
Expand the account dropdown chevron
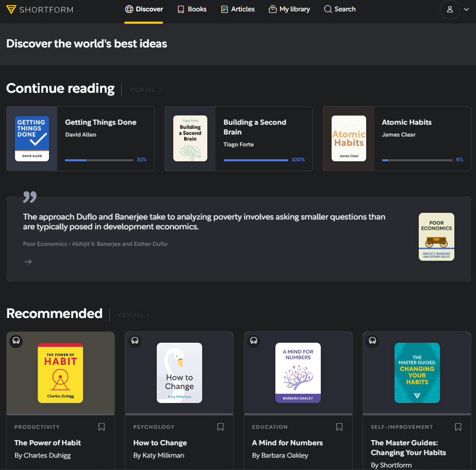(466, 9)
